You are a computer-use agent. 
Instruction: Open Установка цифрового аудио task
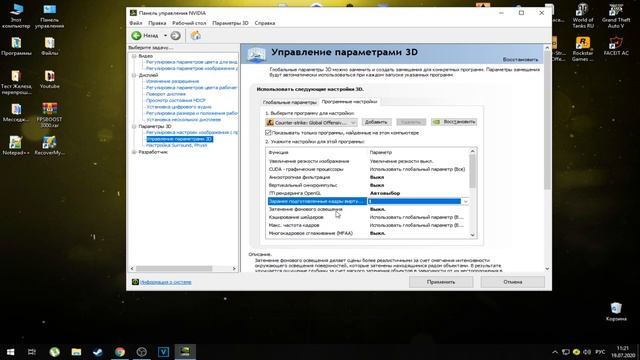click(x=179, y=107)
